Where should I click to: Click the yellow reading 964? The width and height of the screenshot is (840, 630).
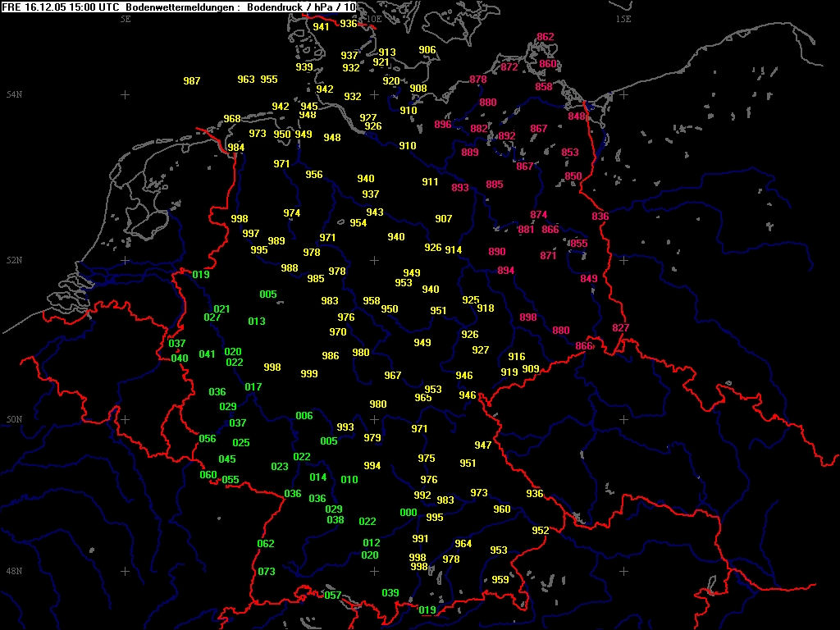pos(463,544)
